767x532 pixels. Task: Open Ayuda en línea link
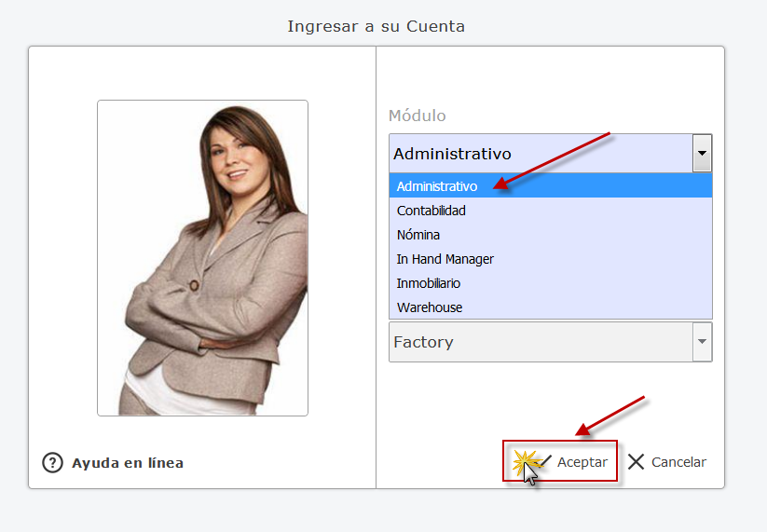click(128, 462)
